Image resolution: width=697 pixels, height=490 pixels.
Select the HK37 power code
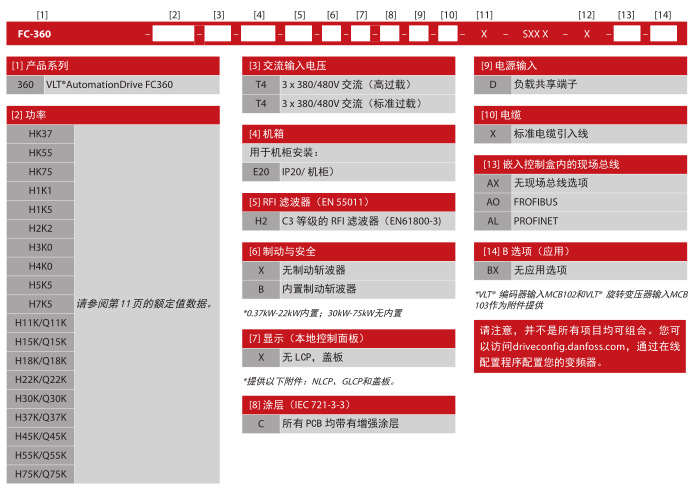click(x=40, y=134)
